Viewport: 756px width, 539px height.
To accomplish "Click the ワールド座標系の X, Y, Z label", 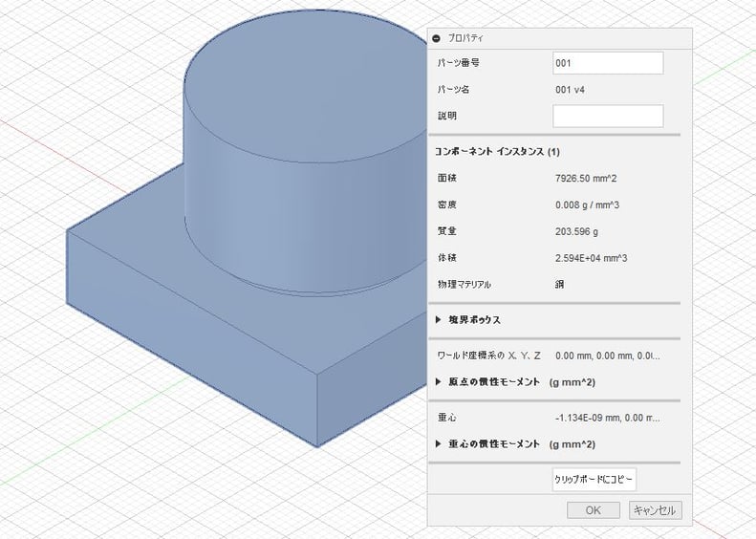I will (x=489, y=356).
